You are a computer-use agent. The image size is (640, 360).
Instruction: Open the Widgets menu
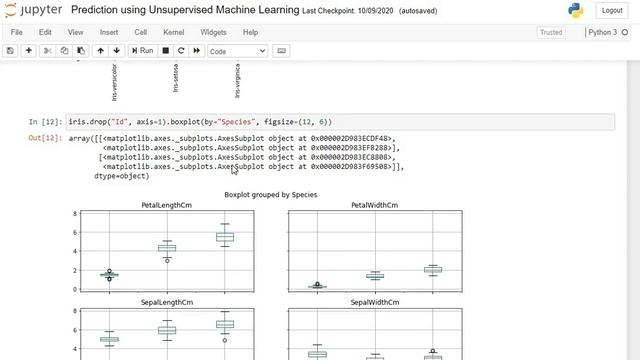(x=213, y=32)
